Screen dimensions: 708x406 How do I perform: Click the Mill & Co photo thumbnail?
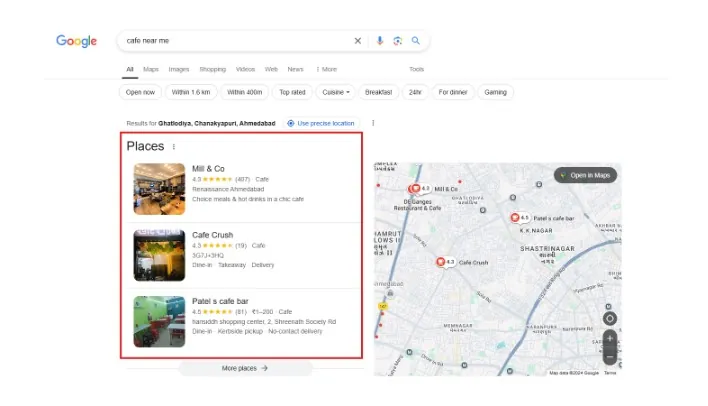tap(159, 189)
